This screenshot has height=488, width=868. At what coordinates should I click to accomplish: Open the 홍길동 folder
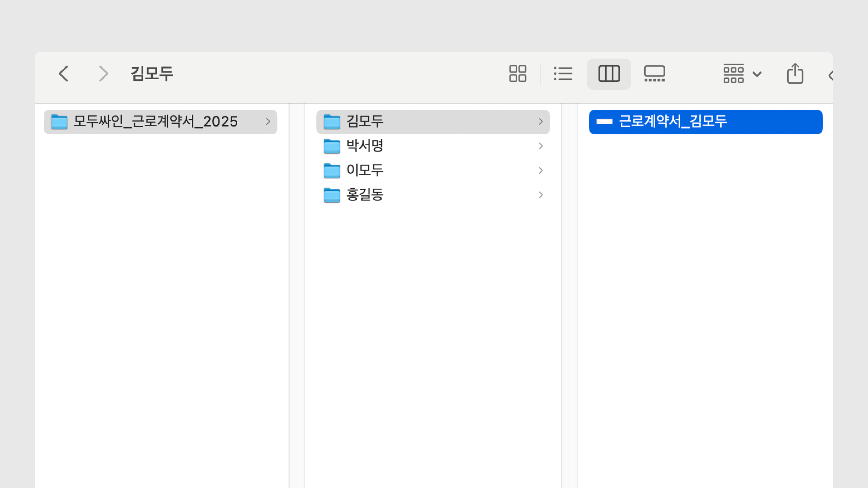[x=365, y=195]
